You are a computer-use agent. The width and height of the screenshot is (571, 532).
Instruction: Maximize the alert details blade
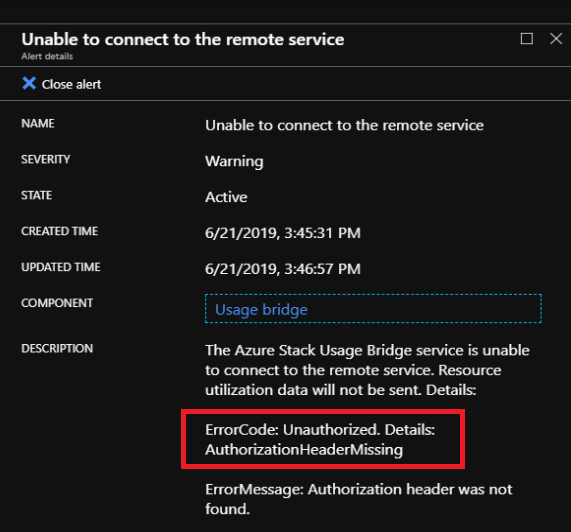[527, 39]
